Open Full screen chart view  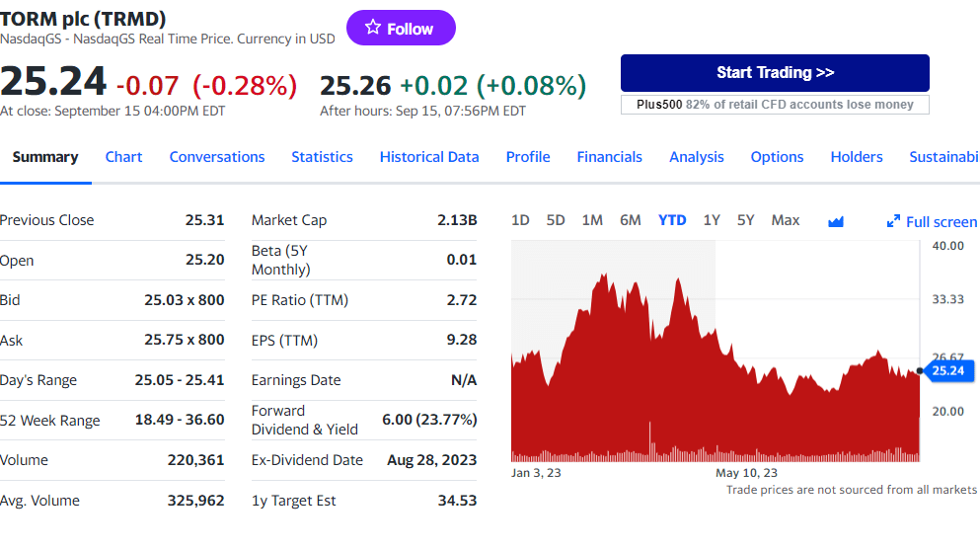pos(932,221)
